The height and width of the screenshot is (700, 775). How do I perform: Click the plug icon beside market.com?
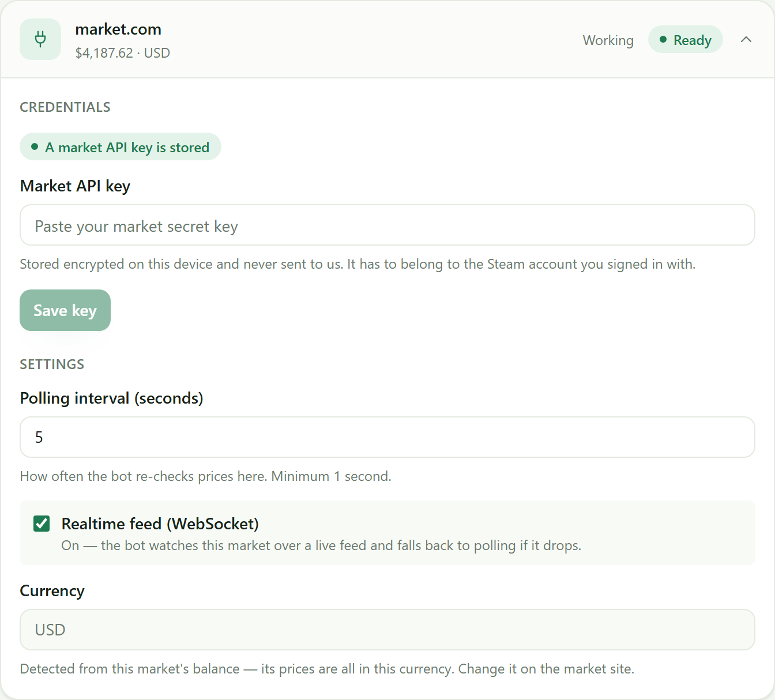[40, 39]
